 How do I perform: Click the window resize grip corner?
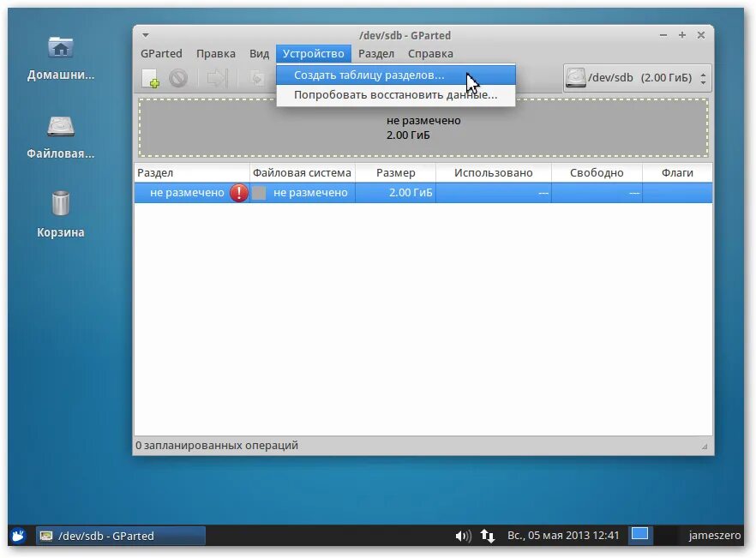pos(705,447)
